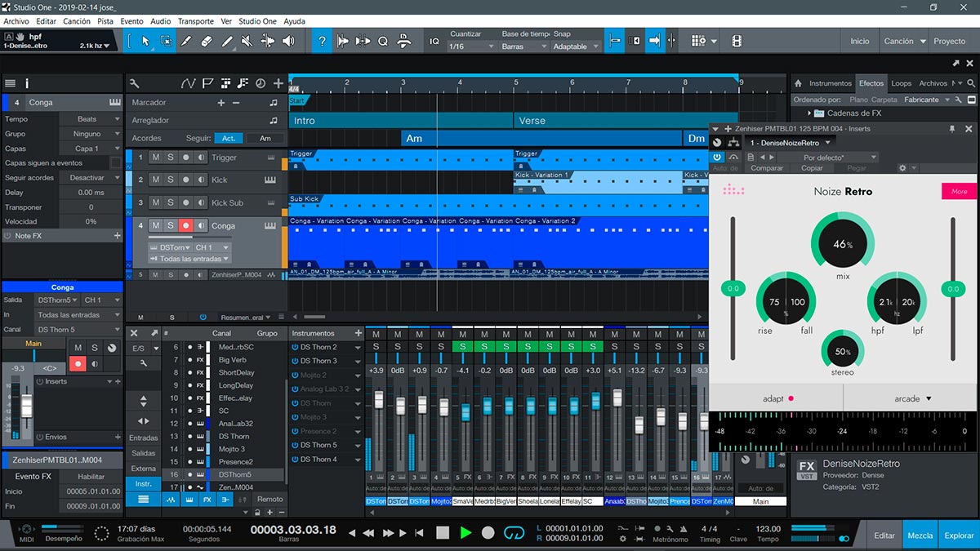Click the 123.00 tempo field

[768, 528]
